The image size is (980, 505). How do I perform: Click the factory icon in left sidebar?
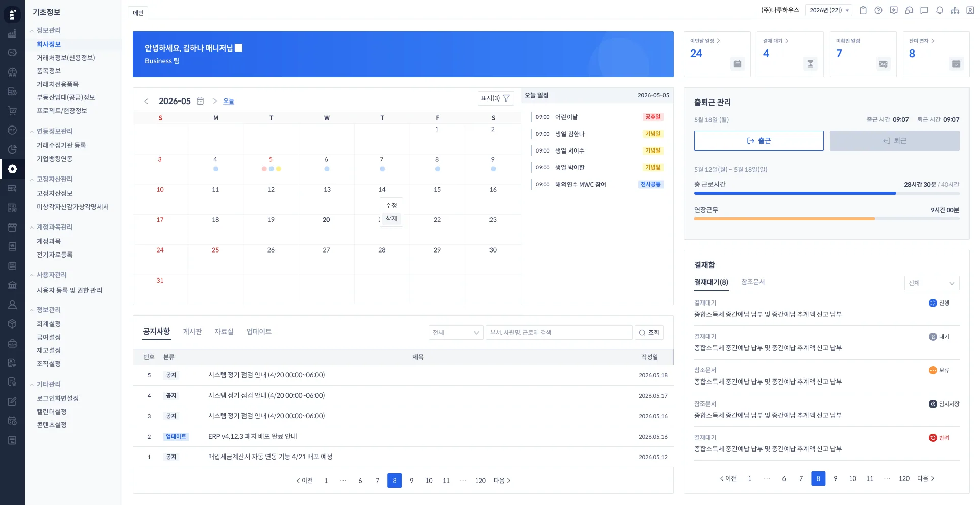(12, 33)
